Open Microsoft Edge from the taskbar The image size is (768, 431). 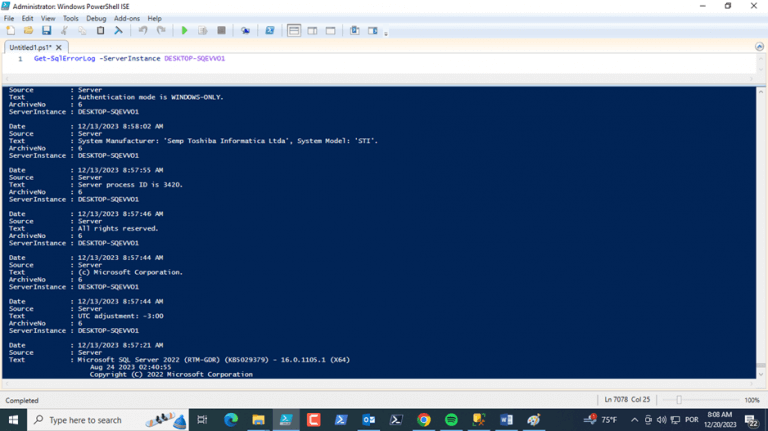tap(231, 420)
